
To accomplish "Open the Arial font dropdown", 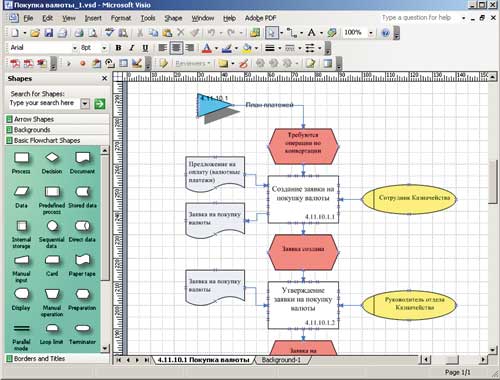I will coord(75,48).
